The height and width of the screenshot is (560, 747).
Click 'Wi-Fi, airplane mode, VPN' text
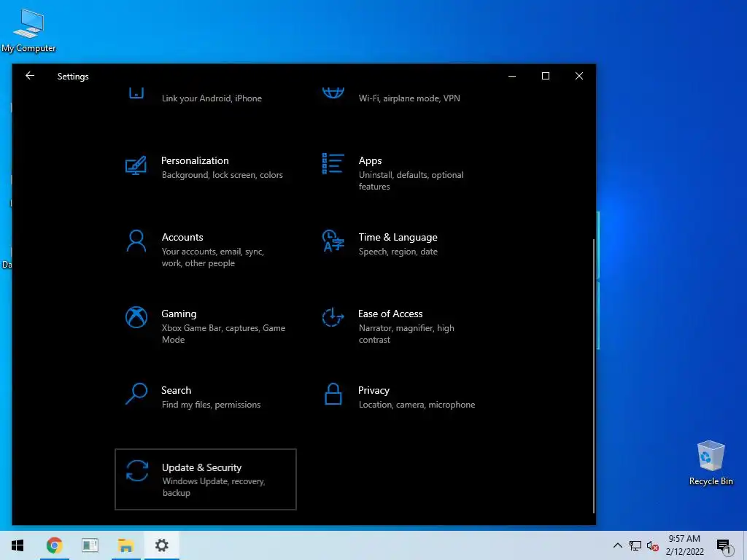pyautogui.click(x=409, y=98)
